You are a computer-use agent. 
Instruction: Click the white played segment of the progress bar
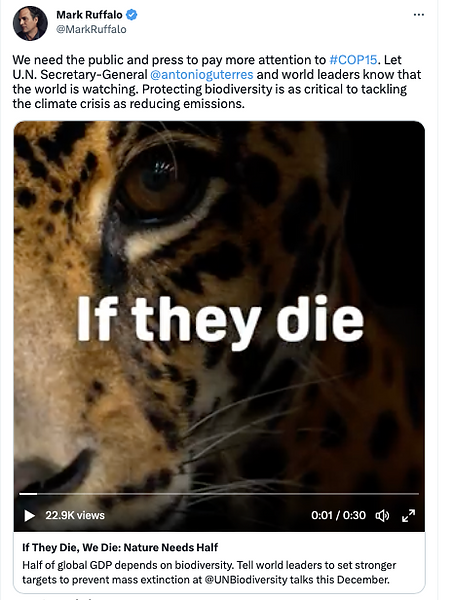click(28, 494)
